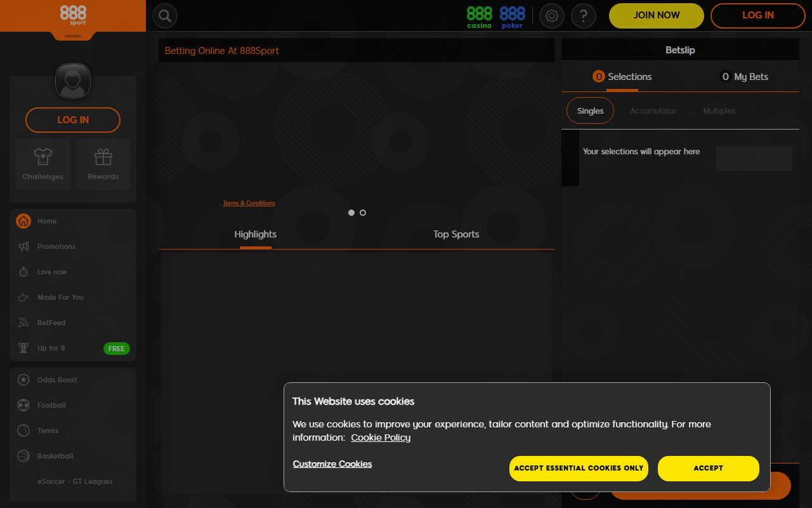Screen dimensions: 812x508
Task: Collapse the sidebar handle under the logo
Action: coord(73,36)
